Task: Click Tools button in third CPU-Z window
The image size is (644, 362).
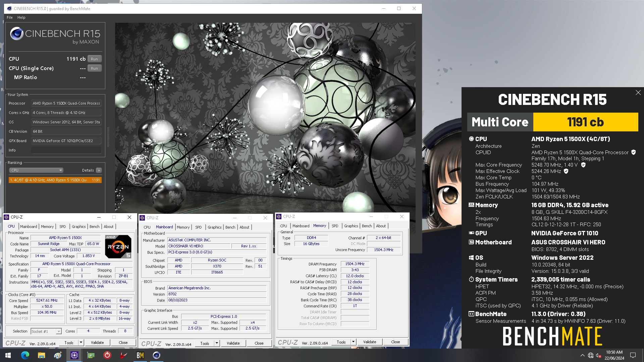Action: pyautogui.click(x=341, y=342)
